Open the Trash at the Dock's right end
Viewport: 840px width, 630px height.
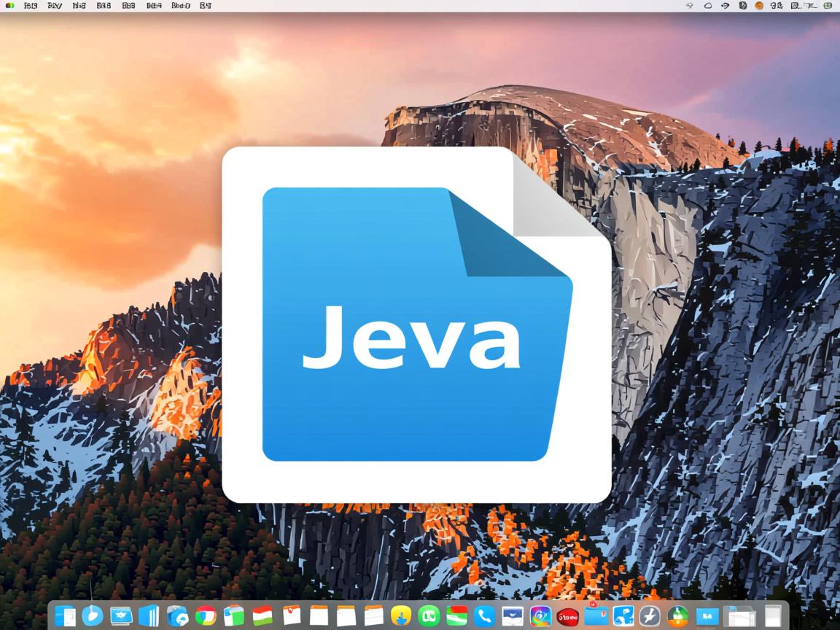[774, 616]
